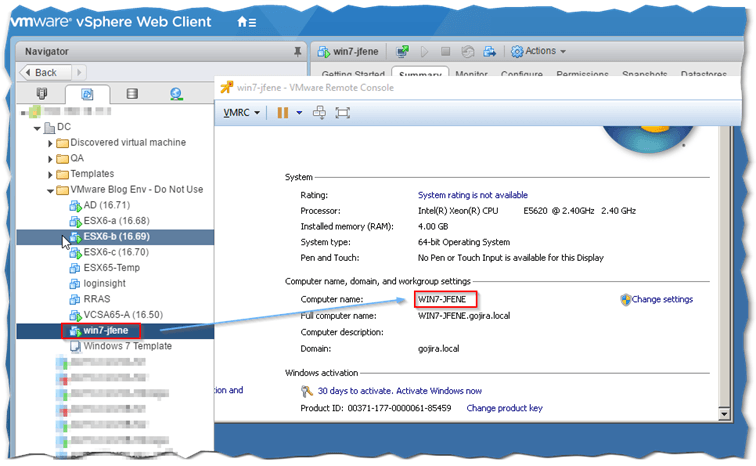Click the Power On play icon
The image size is (756, 466).
[424, 52]
